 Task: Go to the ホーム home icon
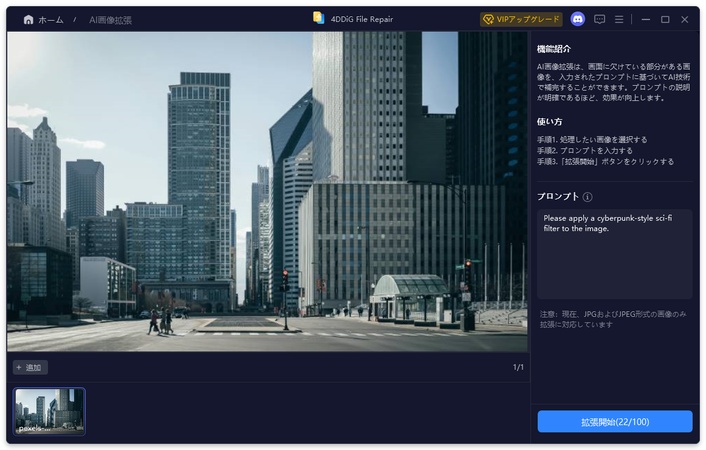[x=28, y=20]
